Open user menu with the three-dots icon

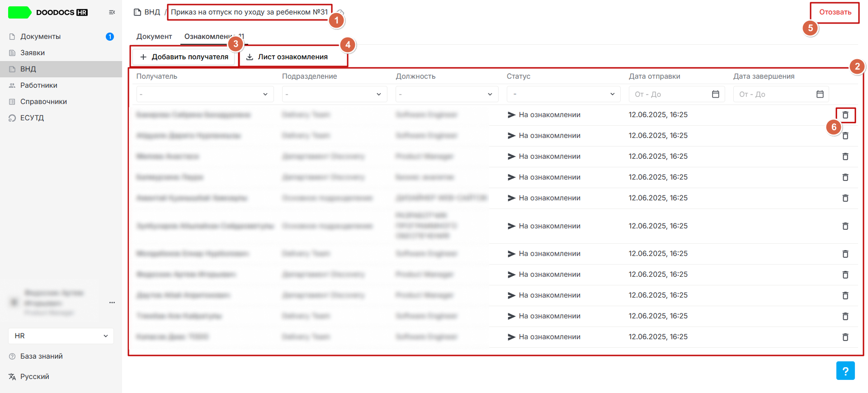pyautogui.click(x=112, y=303)
